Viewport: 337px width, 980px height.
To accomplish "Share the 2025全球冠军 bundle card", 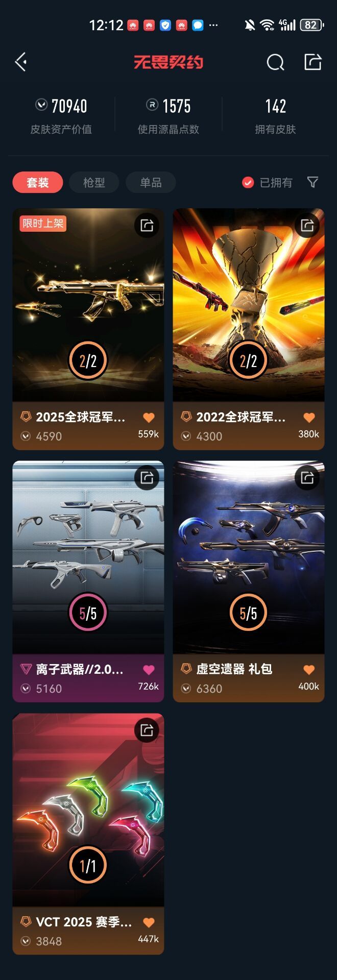I will (x=147, y=225).
